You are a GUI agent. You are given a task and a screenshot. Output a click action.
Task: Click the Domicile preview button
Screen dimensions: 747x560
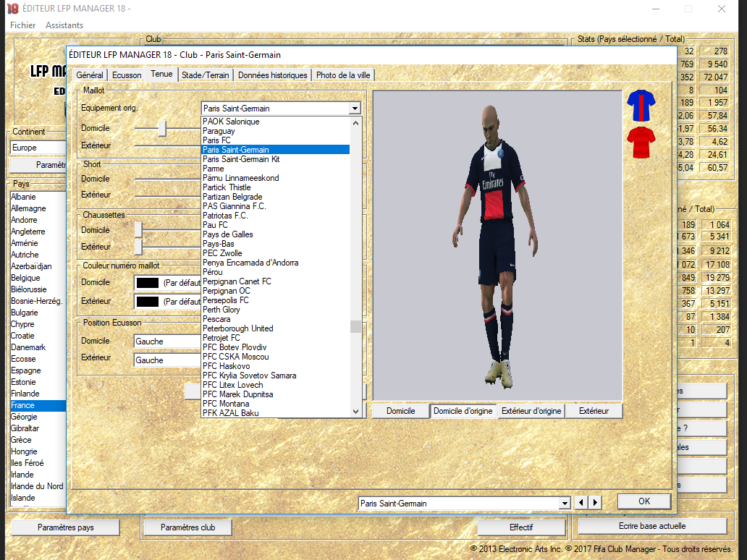click(x=401, y=411)
